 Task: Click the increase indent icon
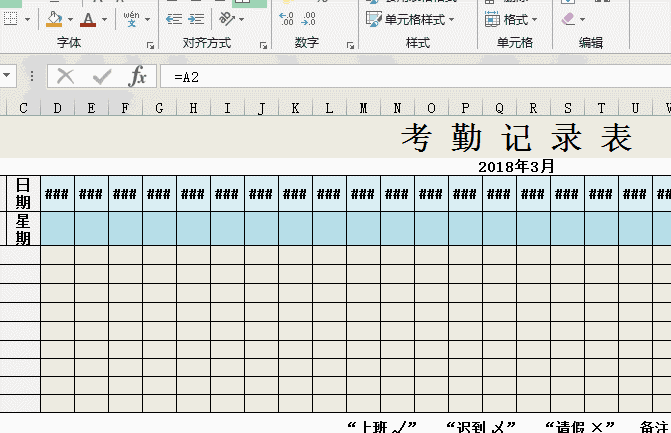point(196,19)
